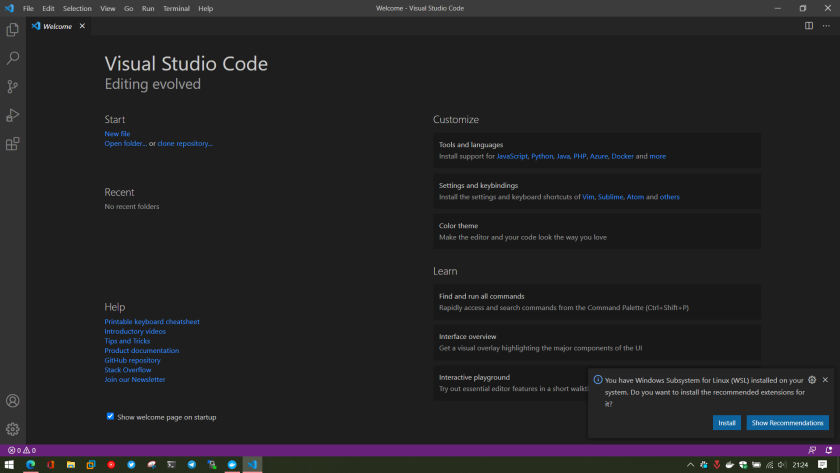This screenshot has width=840, height=473.
Task: Open the Run and Debug view
Action: tap(13, 115)
